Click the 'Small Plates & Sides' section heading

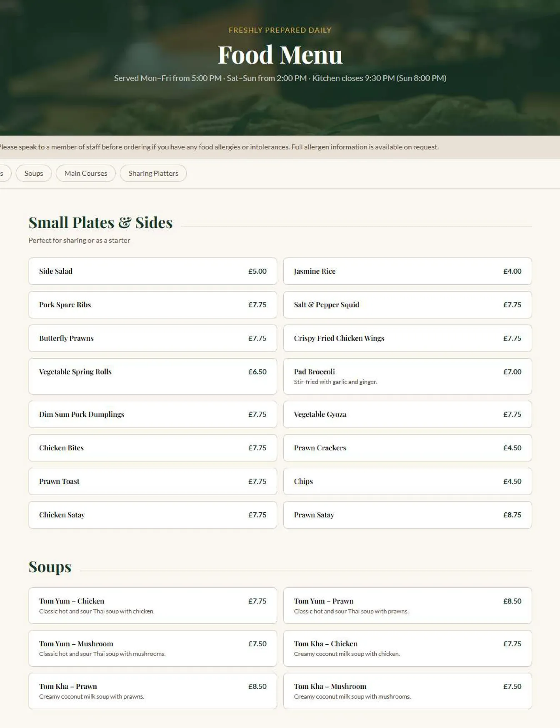100,223
